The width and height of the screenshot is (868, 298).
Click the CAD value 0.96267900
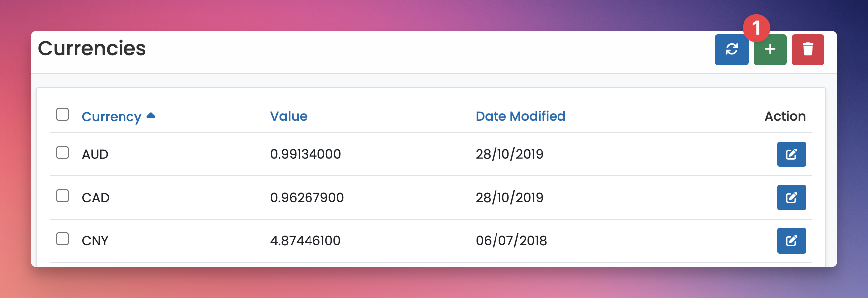[x=307, y=198]
